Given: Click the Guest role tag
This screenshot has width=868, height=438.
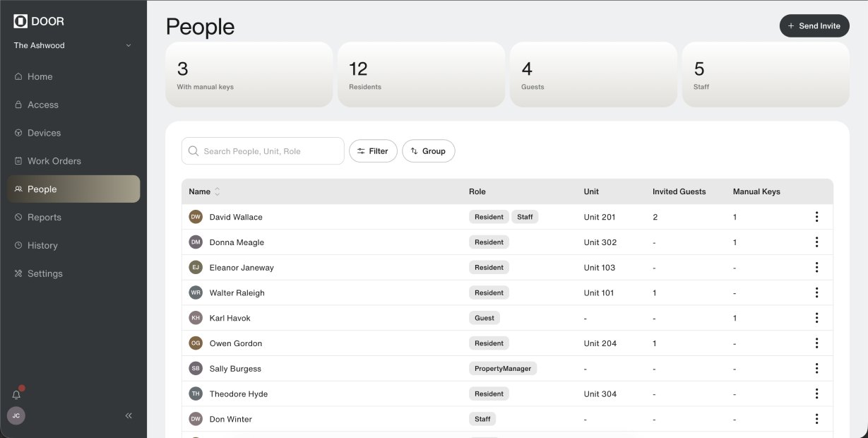Looking at the screenshot, I should (x=484, y=318).
